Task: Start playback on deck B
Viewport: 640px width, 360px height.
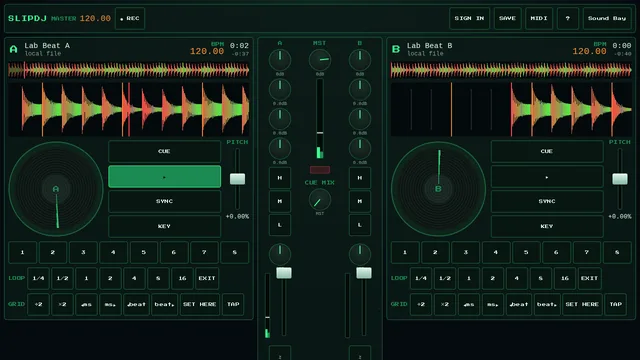Action: click(547, 177)
